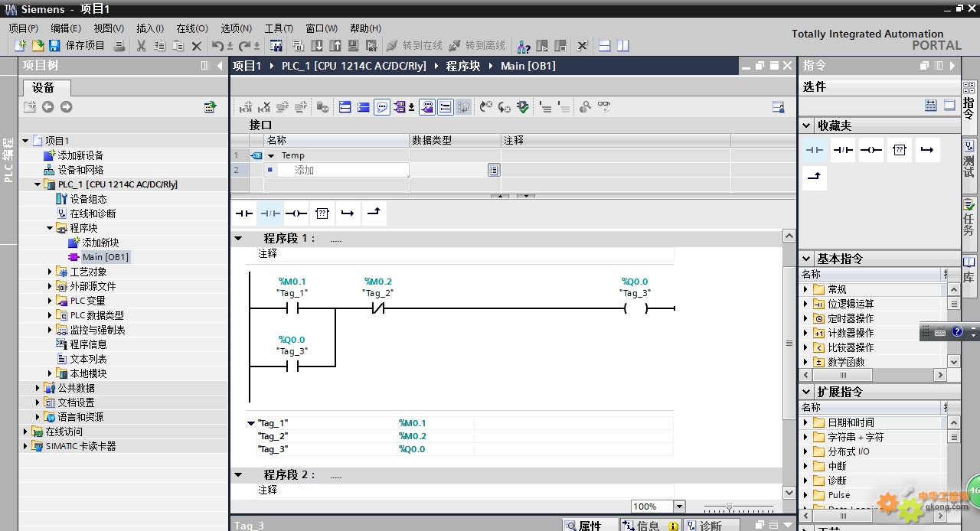Click 程序块 in the editor breadcrumb
Viewport: 980px width, 531px height.
pyautogui.click(x=463, y=66)
